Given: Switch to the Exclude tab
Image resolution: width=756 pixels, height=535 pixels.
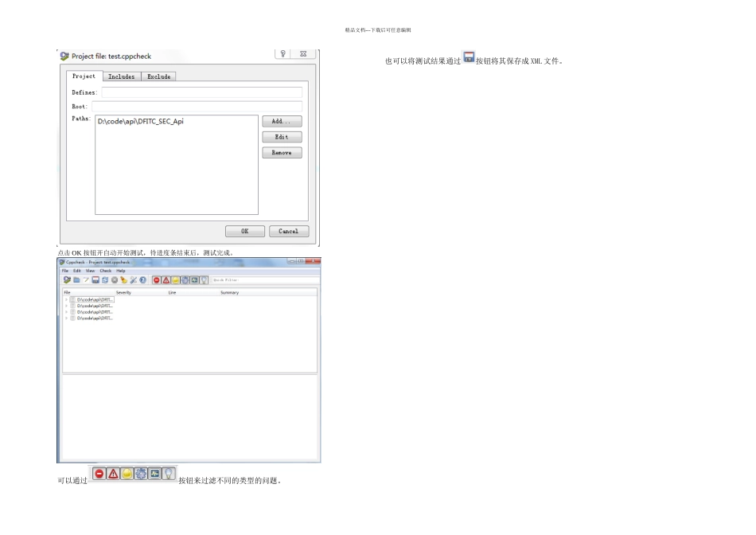Looking at the screenshot, I should click(158, 76).
